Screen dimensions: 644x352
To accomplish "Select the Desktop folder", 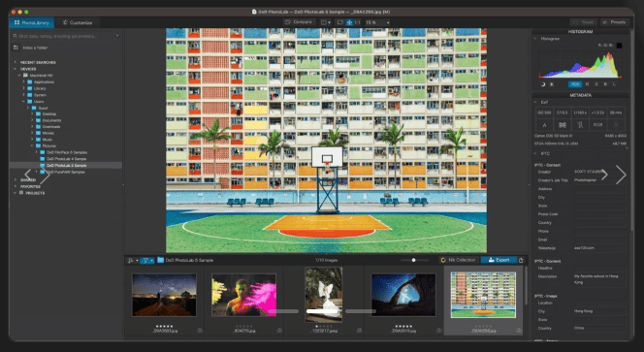I will point(46,113).
